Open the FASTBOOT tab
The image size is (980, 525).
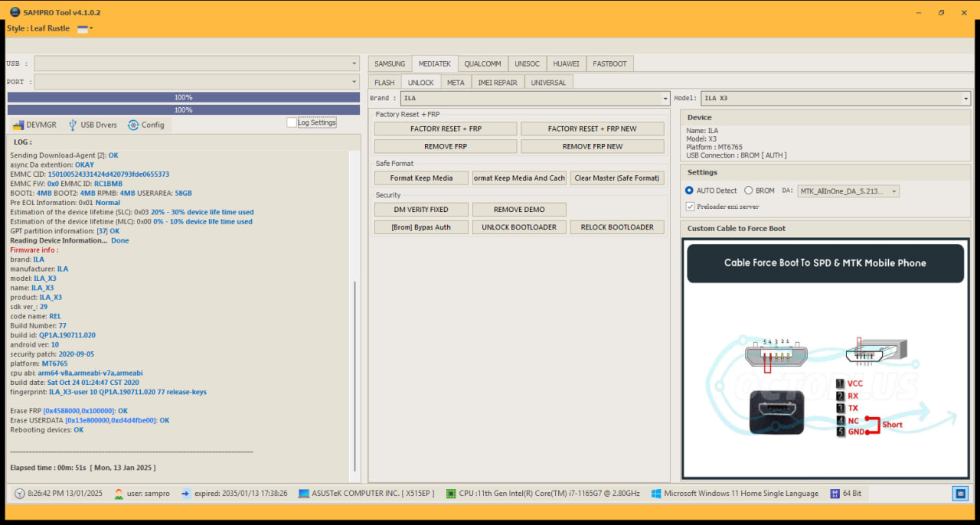[x=609, y=64]
